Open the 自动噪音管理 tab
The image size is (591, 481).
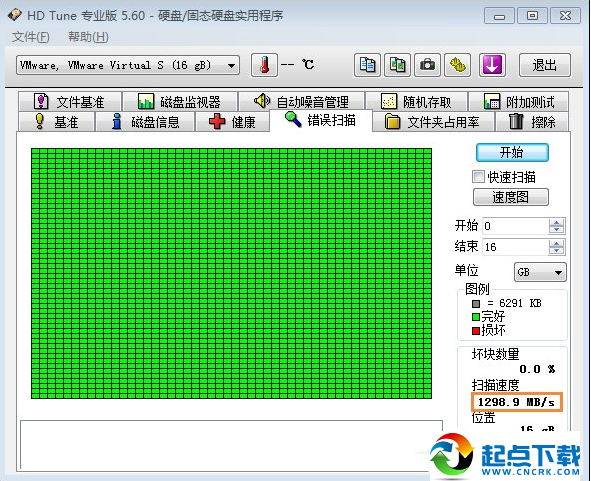(302, 101)
